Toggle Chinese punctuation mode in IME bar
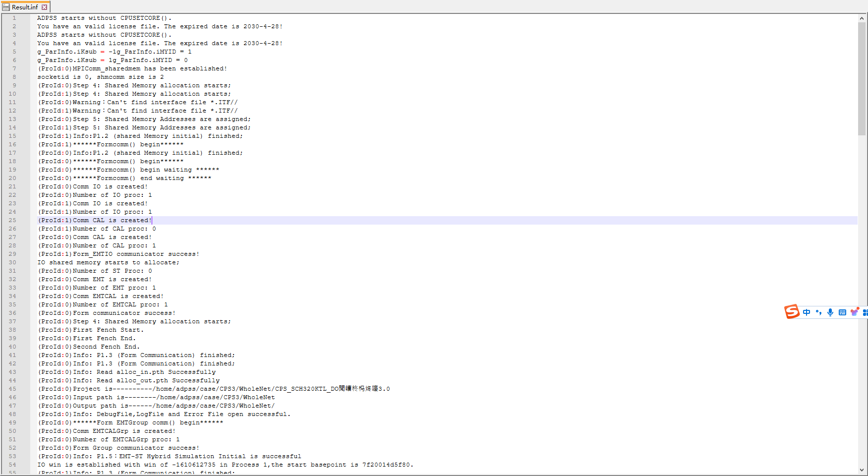Viewport: 868px width, 476px height. pos(818,312)
